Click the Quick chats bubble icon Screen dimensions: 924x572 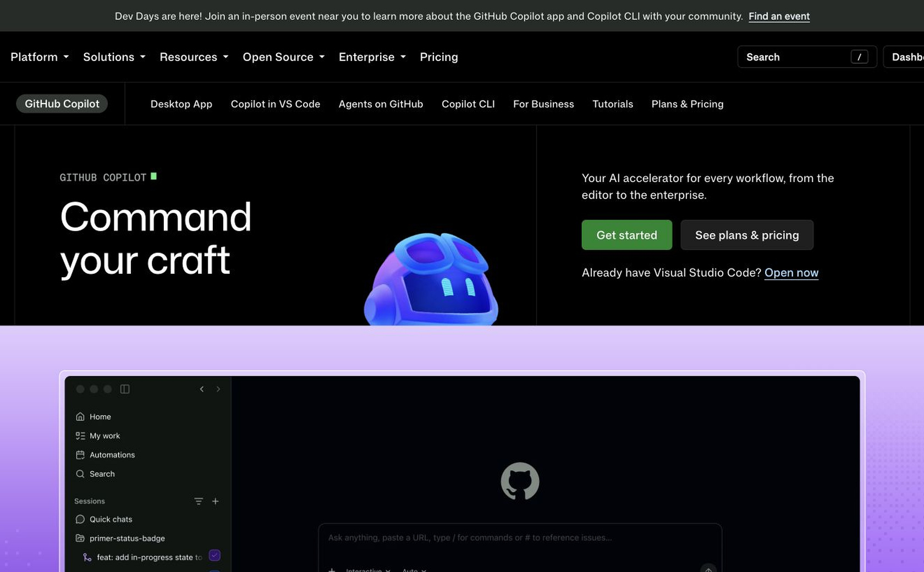tap(80, 519)
